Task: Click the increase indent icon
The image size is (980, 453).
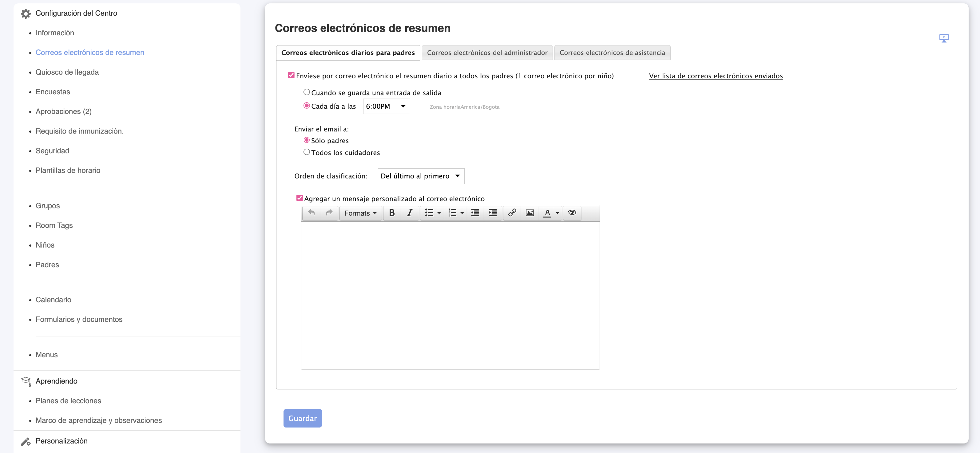Action: coord(492,213)
